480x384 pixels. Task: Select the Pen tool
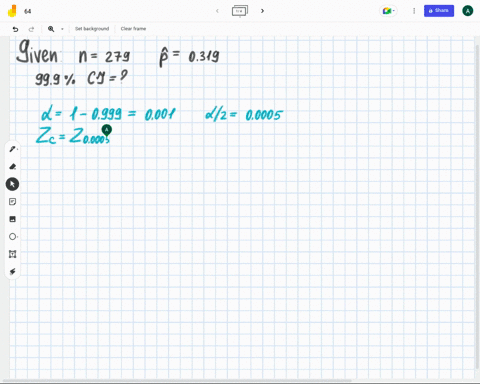click(x=12, y=149)
